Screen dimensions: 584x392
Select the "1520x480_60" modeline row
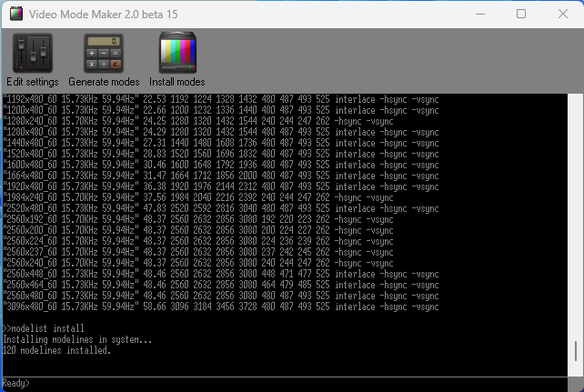[221, 154]
